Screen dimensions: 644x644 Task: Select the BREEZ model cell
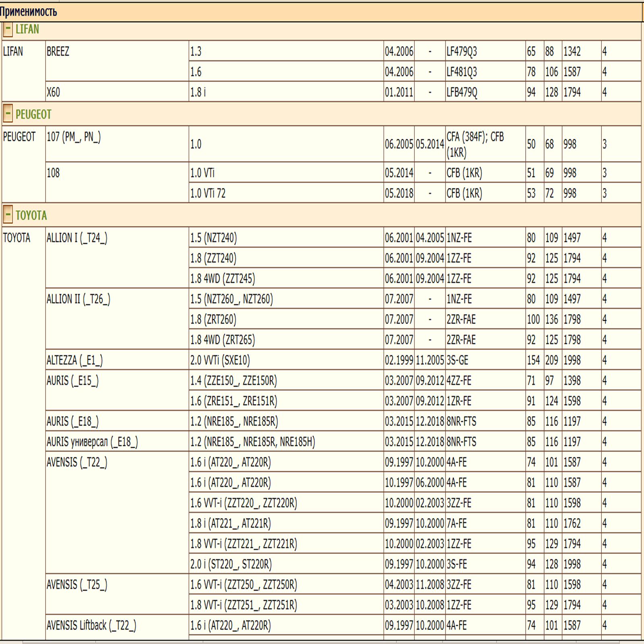pos(58,52)
